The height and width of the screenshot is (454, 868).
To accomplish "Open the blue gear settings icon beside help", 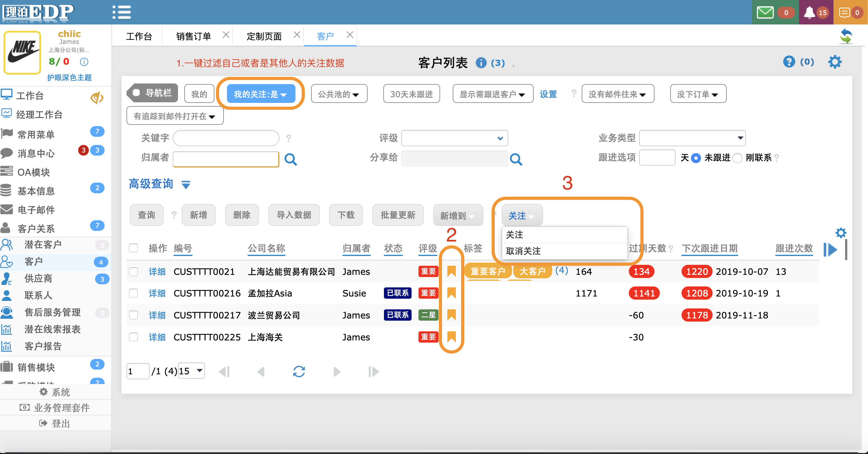I will pyautogui.click(x=835, y=62).
